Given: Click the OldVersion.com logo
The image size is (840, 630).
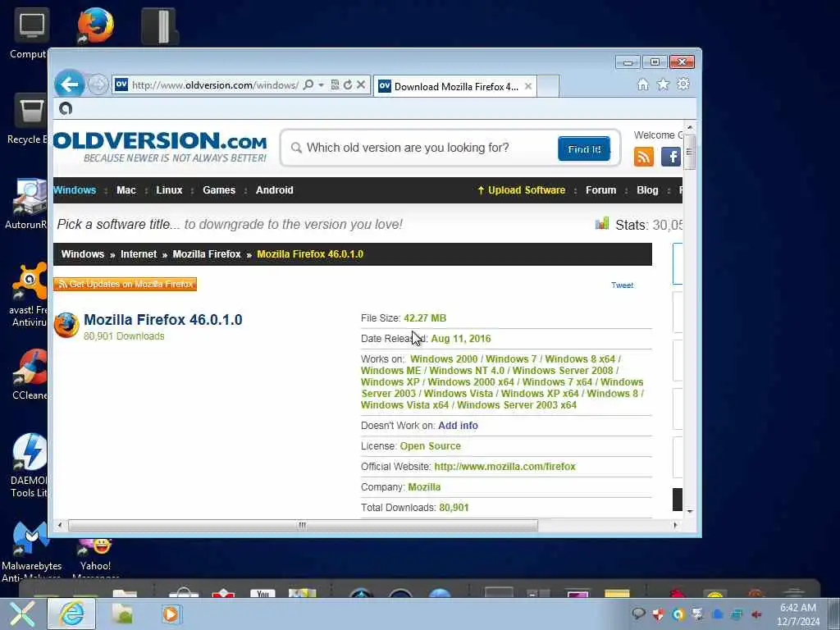Looking at the screenshot, I should coord(160,147).
